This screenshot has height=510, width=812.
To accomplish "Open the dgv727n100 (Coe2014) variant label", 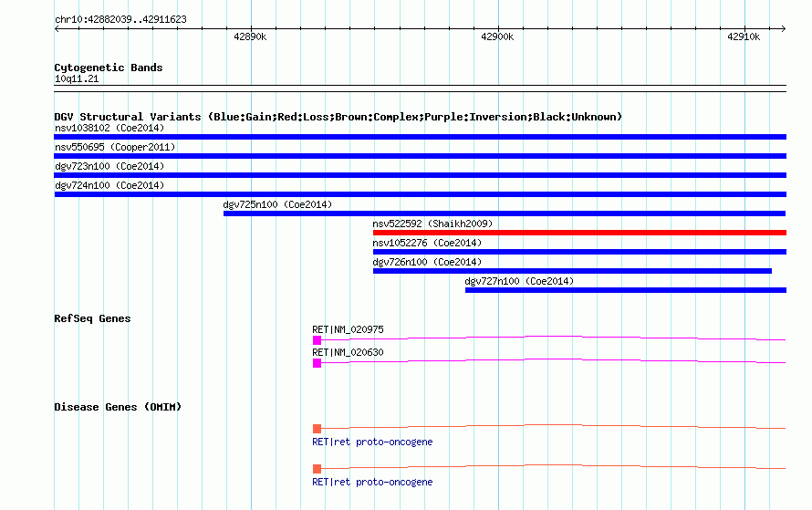I will point(519,281).
